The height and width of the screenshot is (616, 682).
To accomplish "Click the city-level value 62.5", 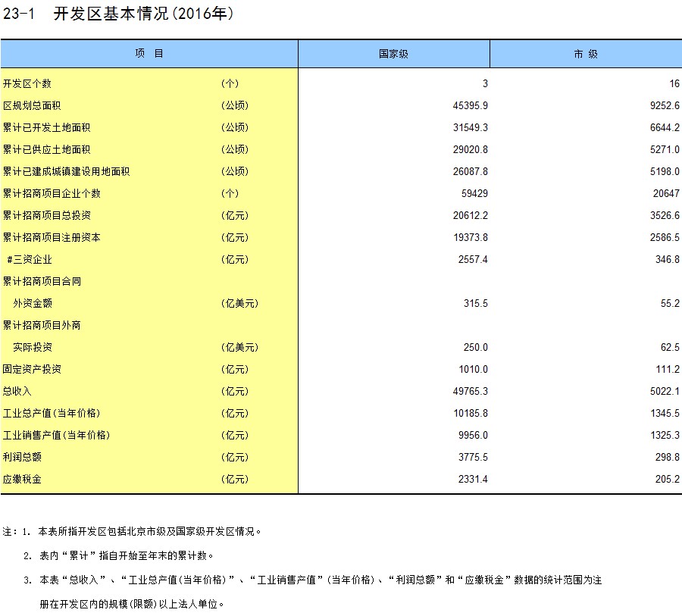I will 670,348.
